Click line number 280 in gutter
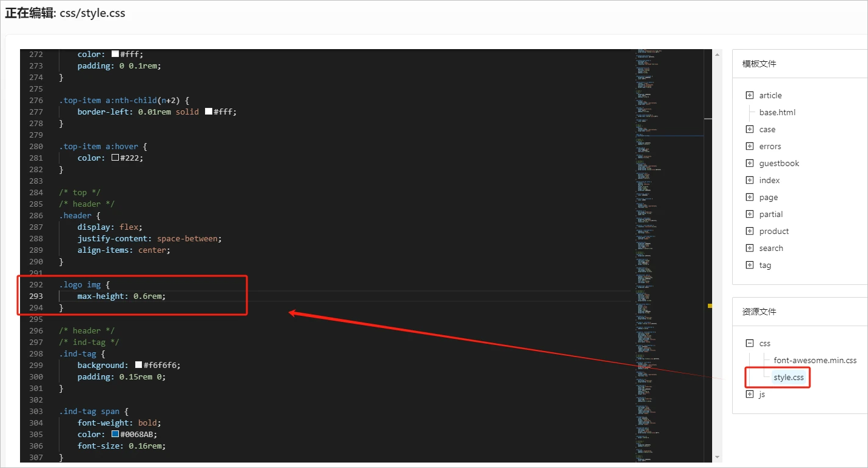The image size is (868, 468). pyautogui.click(x=36, y=146)
